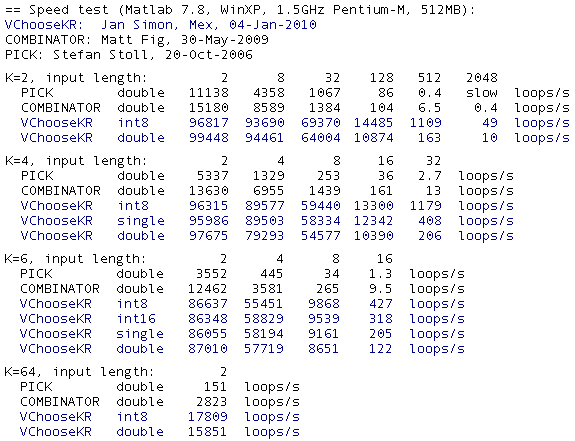This screenshot has width=575, height=441.
Task: Select the value 11138 in the K=2 PICK row
Action: (x=209, y=93)
